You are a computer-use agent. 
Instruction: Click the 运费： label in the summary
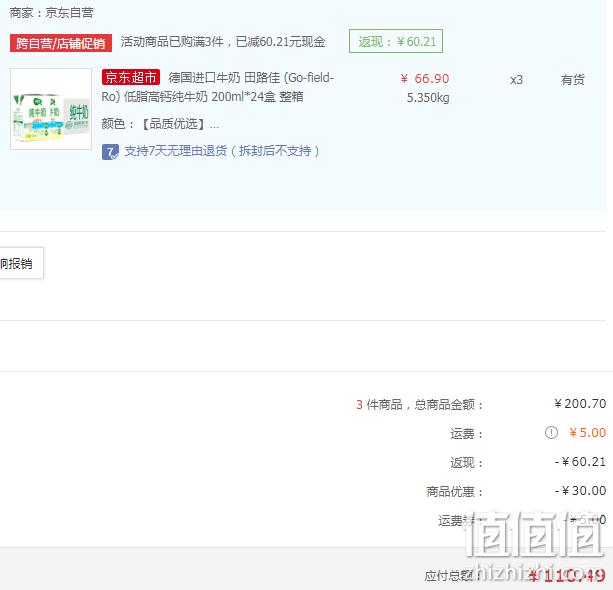tap(467, 434)
